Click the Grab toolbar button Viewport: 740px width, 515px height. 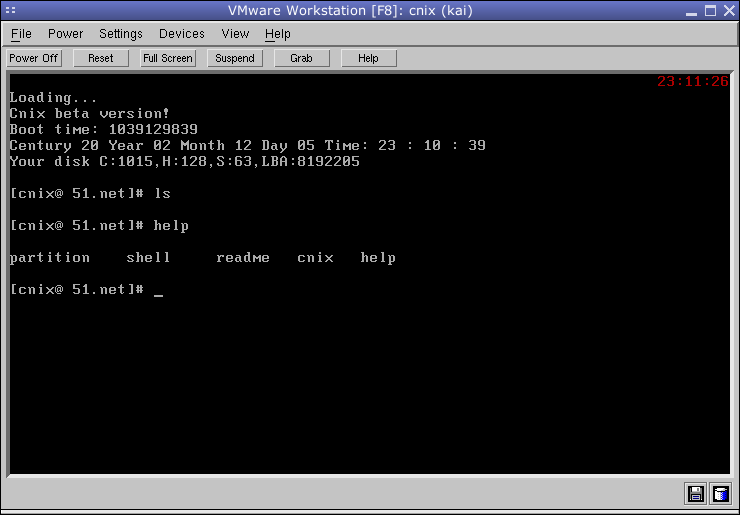(x=302, y=59)
